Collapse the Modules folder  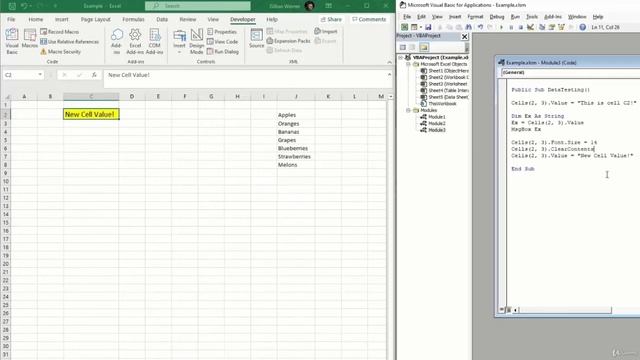[x=408, y=110]
